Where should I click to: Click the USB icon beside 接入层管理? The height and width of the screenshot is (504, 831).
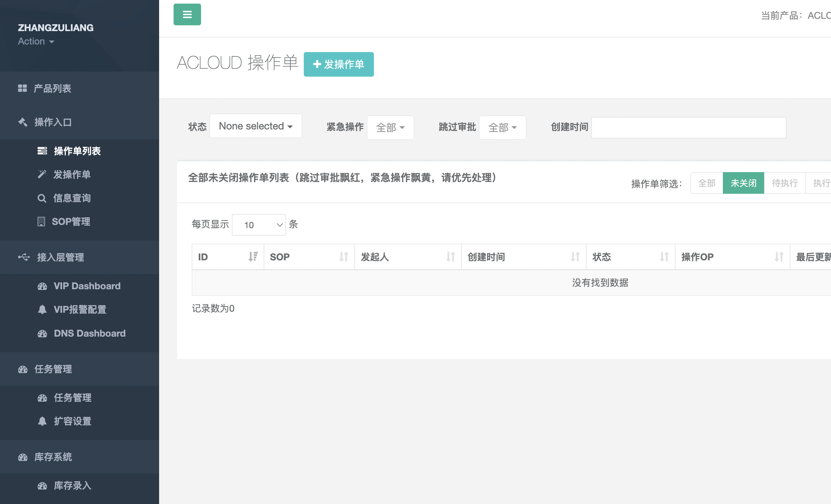(x=24, y=257)
